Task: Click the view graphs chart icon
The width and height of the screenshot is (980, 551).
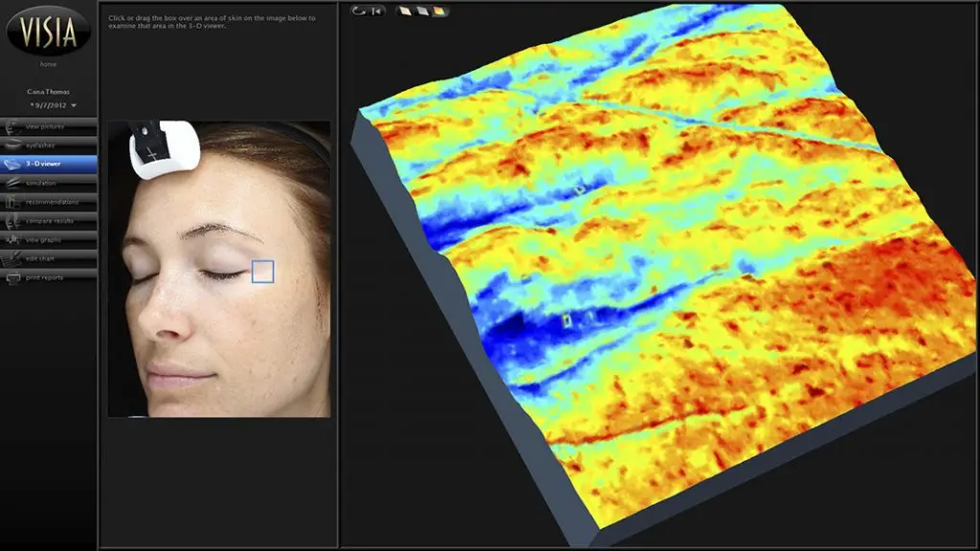Action: (x=14, y=239)
